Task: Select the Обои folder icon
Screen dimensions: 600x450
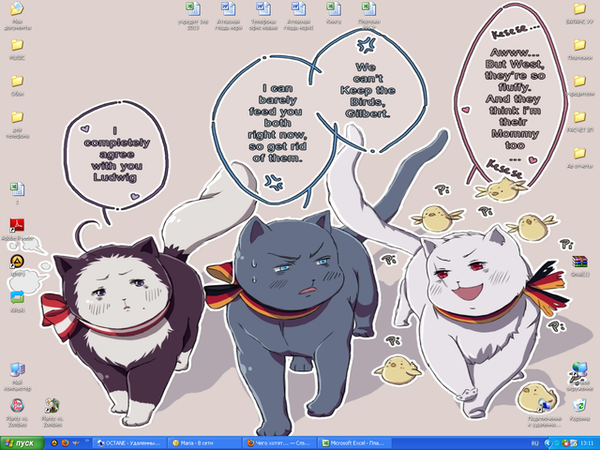Action: (17, 80)
